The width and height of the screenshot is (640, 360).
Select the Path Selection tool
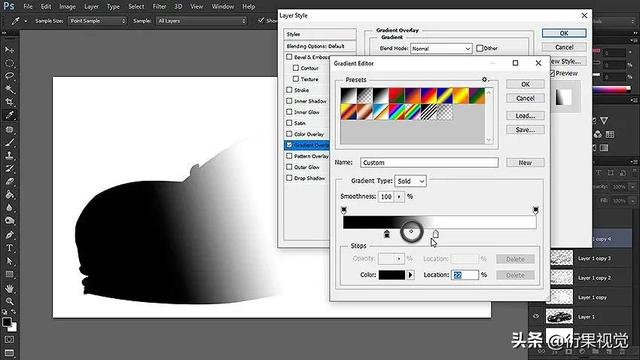pyautogui.click(x=9, y=261)
